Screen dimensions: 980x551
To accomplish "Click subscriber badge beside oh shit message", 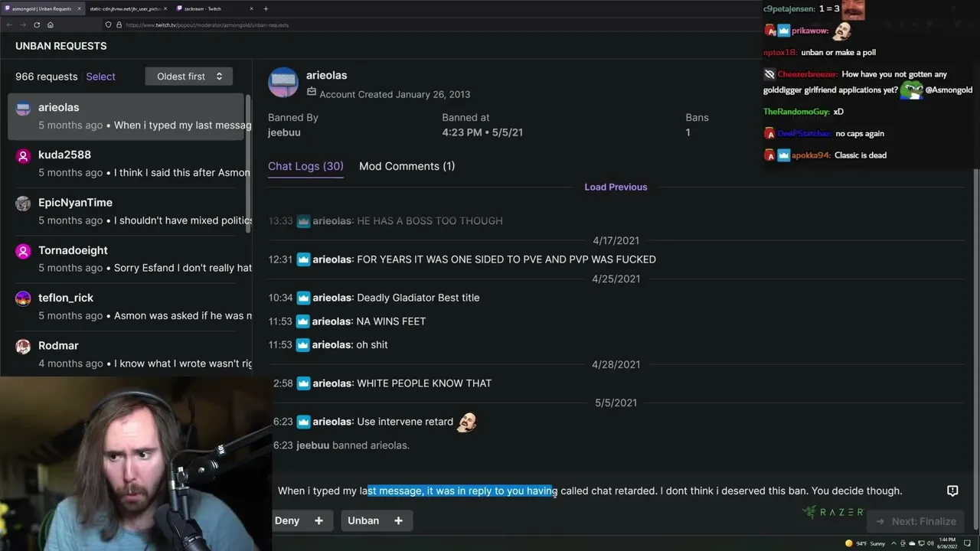I will coord(303,345).
